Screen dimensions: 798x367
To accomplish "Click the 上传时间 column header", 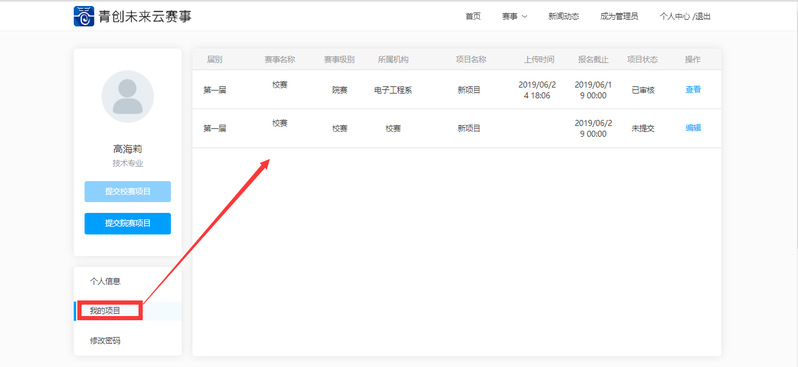I will [539, 60].
